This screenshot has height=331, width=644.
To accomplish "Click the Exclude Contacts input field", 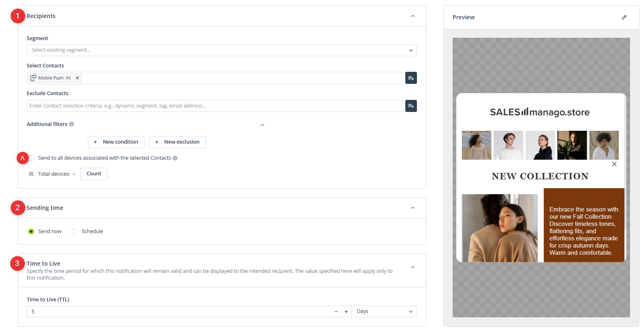I will coord(214,106).
